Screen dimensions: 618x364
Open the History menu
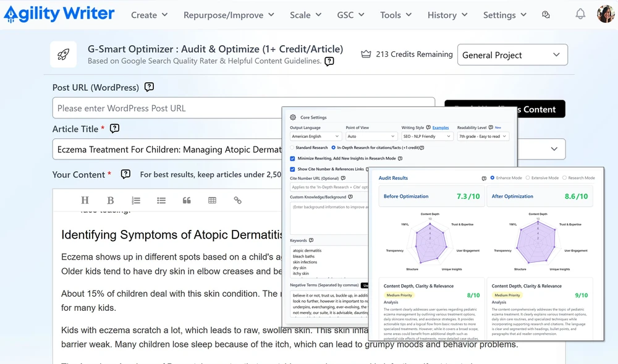[447, 15]
